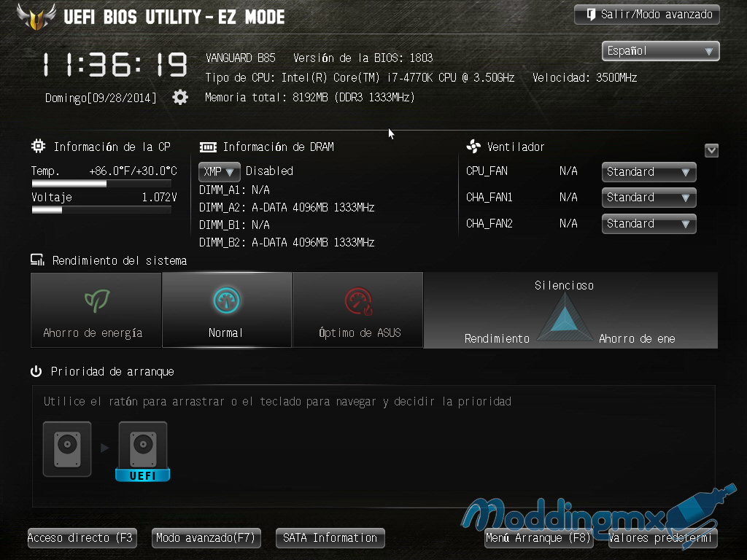
Task: Click the boot priority power icon
Action: click(36, 371)
